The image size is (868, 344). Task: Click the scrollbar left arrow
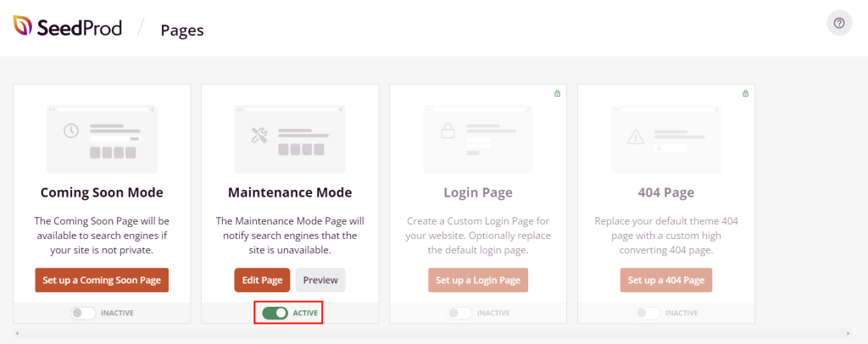17,333
